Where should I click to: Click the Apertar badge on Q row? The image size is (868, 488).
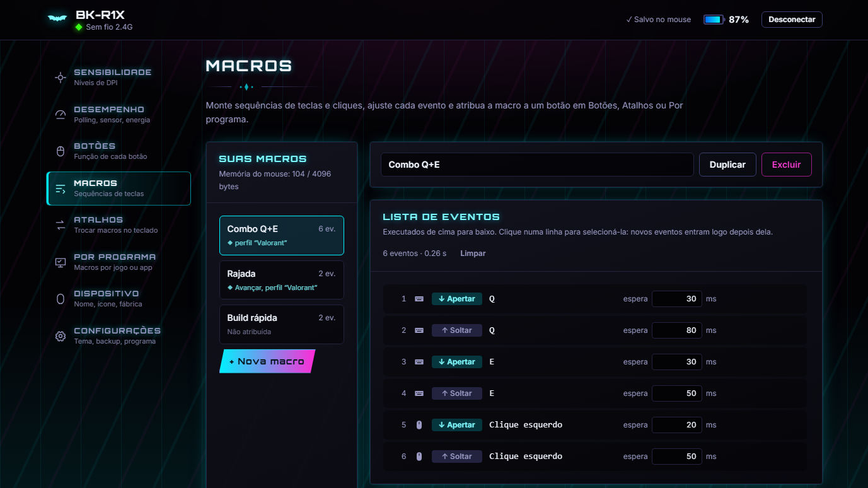457,299
